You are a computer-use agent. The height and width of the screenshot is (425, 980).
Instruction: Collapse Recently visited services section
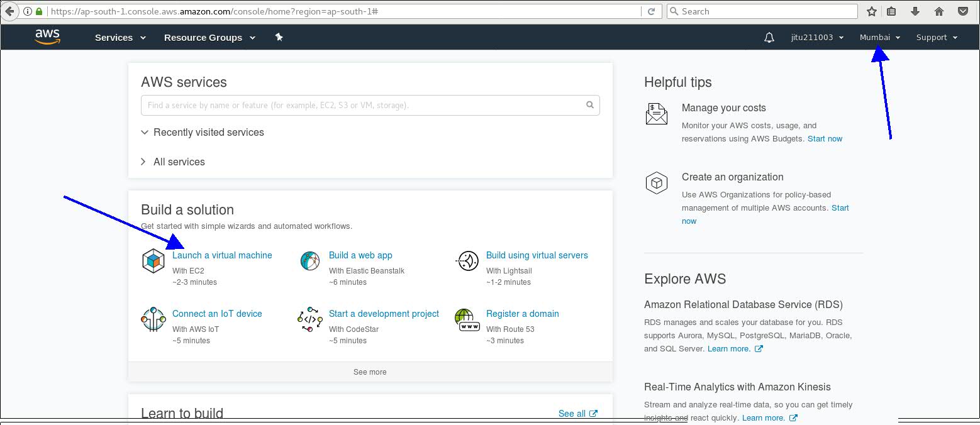pyautogui.click(x=203, y=133)
